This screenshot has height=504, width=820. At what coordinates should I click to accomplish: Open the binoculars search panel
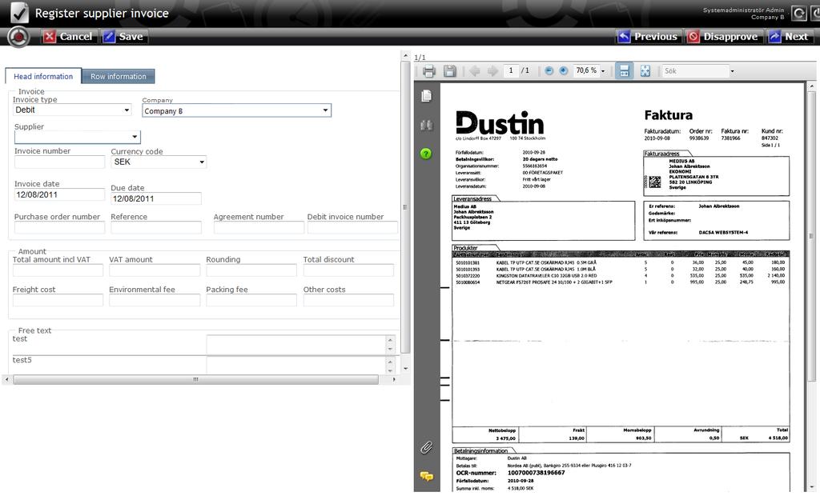click(x=427, y=126)
